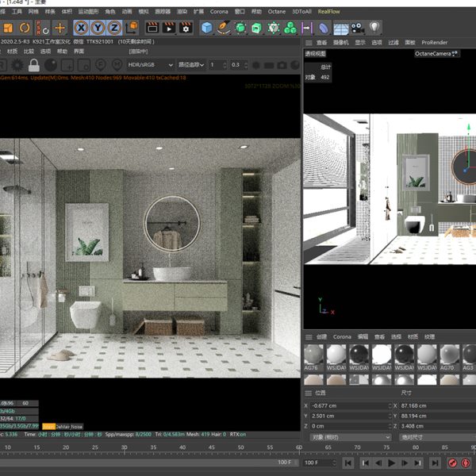Select the orange rotate tool

coord(25,28)
